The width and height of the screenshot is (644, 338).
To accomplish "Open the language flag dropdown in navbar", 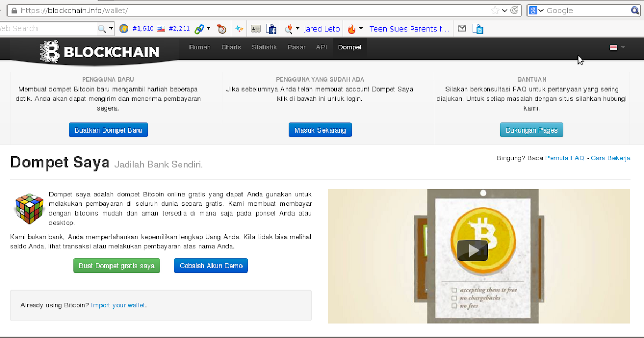I will (617, 47).
